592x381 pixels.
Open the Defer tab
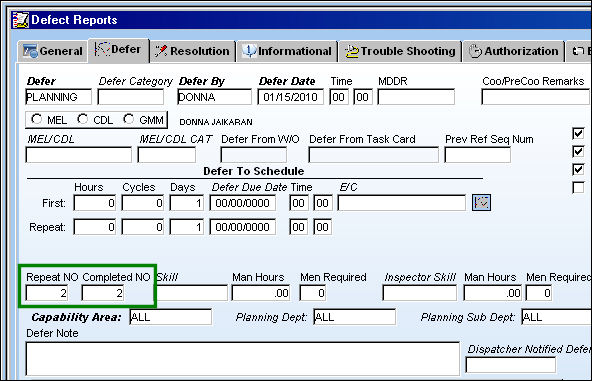(x=118, y=50)
